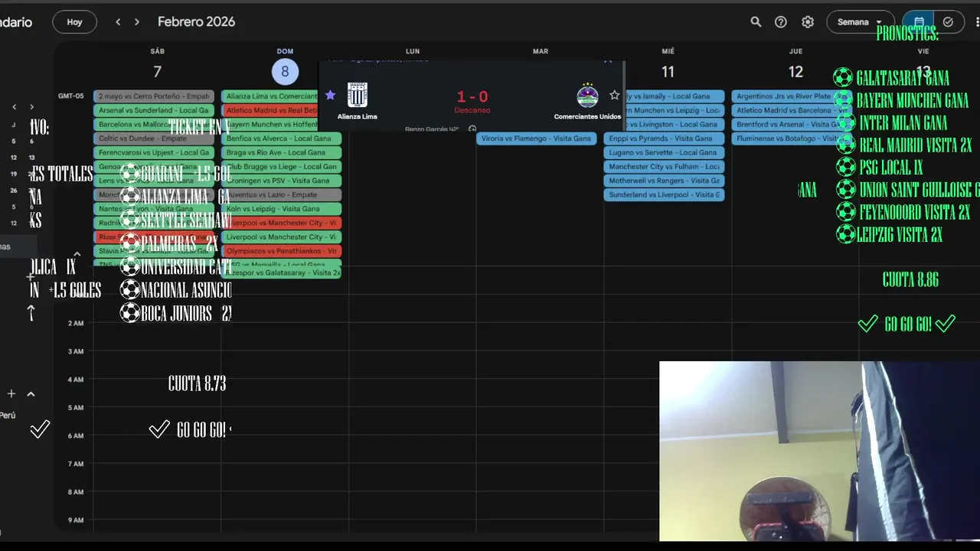Open gray Juventus vs Lazio Empate event

click(282, 194)
